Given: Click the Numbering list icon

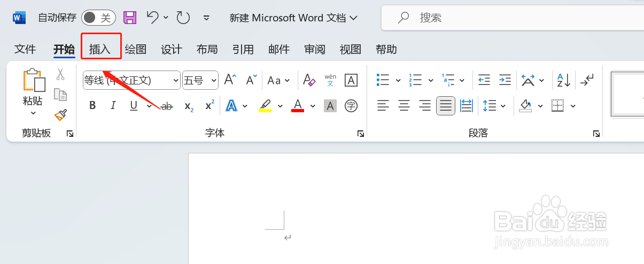Looking at the screenshot, I should (415, 80).
